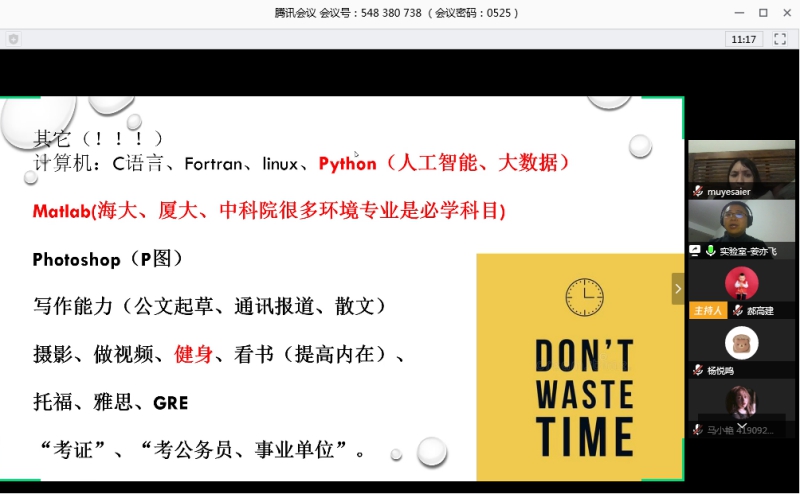Click 马小帕's profile avatar
The height and width of the screenshot is (494, 800).
[x=741, y=401]
